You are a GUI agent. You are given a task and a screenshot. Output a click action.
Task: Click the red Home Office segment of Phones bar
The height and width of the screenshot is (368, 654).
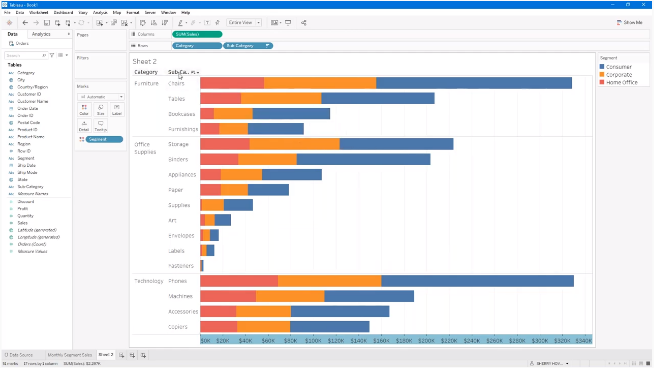pos(239,281)
